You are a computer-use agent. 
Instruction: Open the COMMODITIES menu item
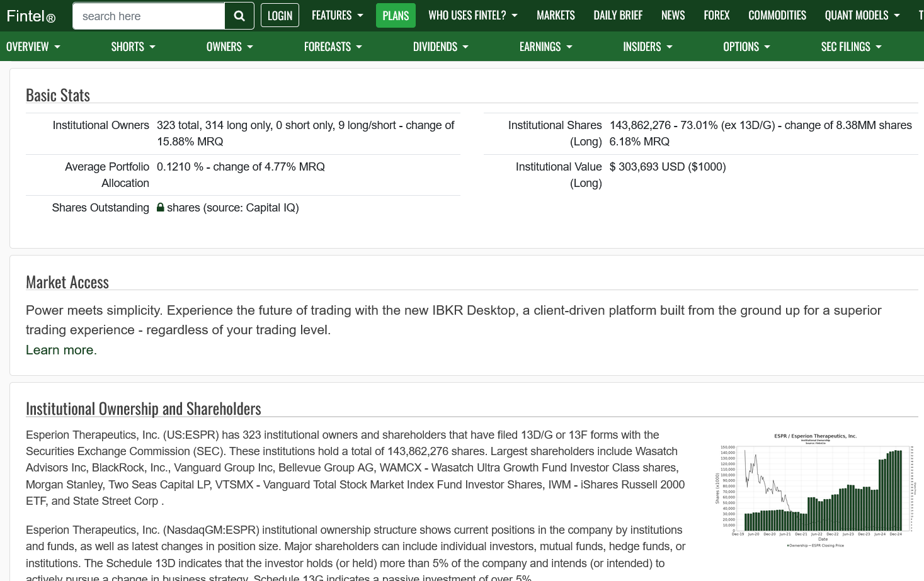point(777,15)
